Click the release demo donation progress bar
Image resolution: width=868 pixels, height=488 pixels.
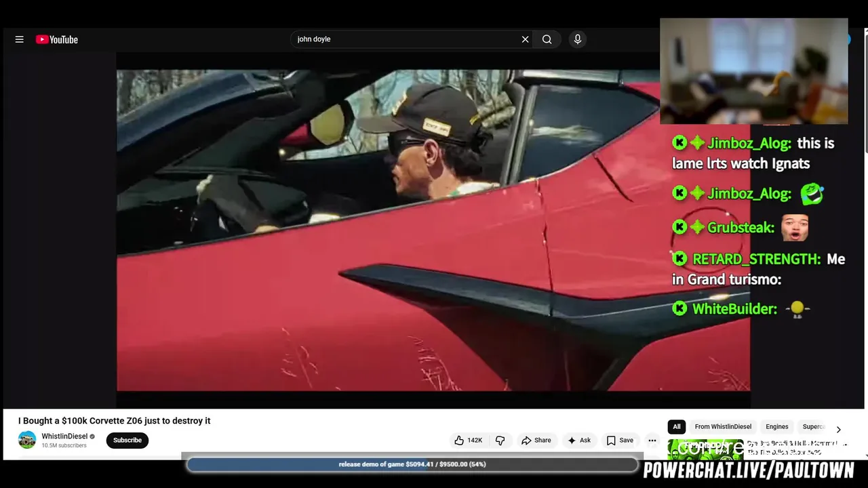tap(412, 464)
